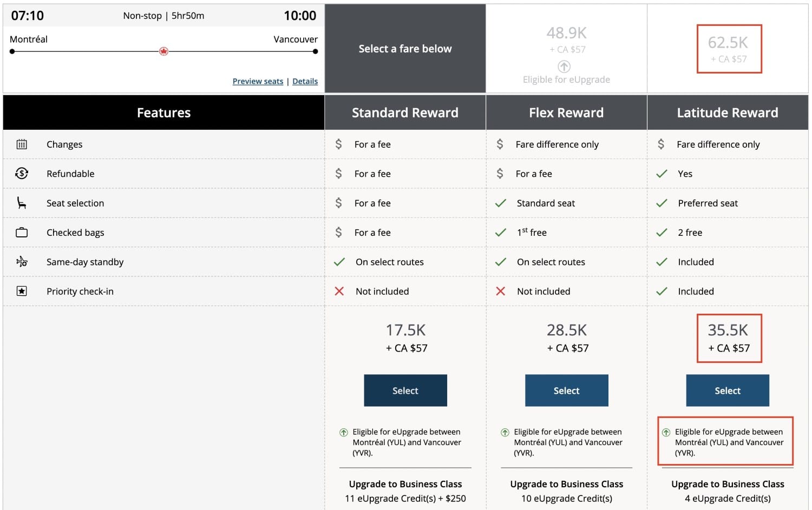Click the green checkmark beside Preferred seat
The width and height of the screenshot is (812, 510).
tap(662, 203)
